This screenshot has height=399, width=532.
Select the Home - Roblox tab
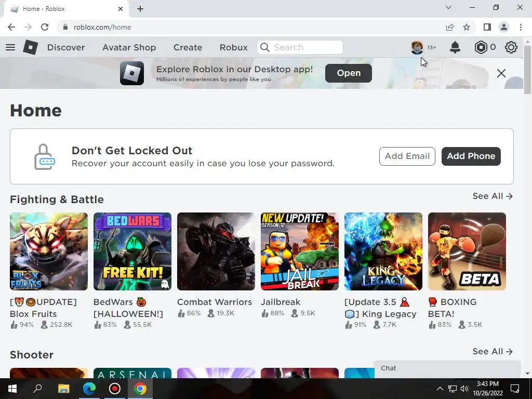[x=66, y=9]
